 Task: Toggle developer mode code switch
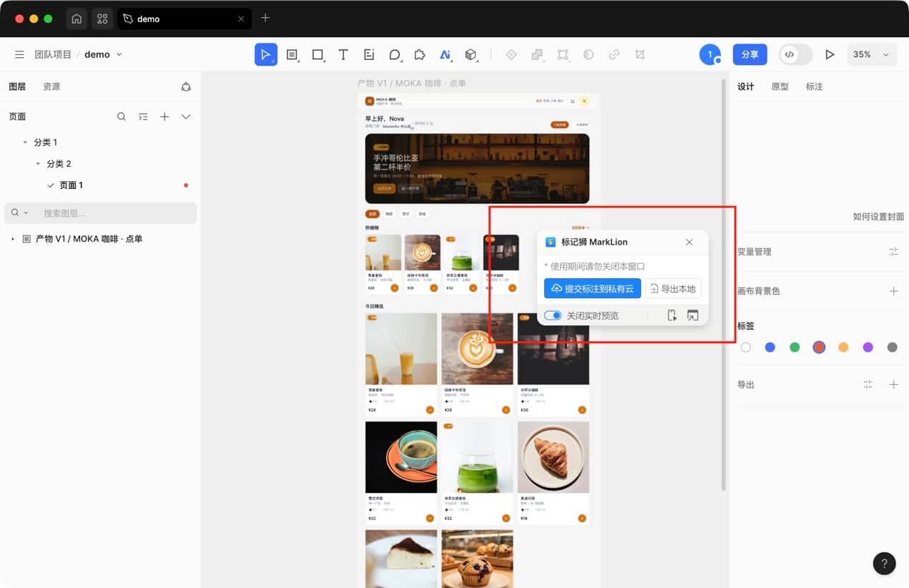pos(796,54)
